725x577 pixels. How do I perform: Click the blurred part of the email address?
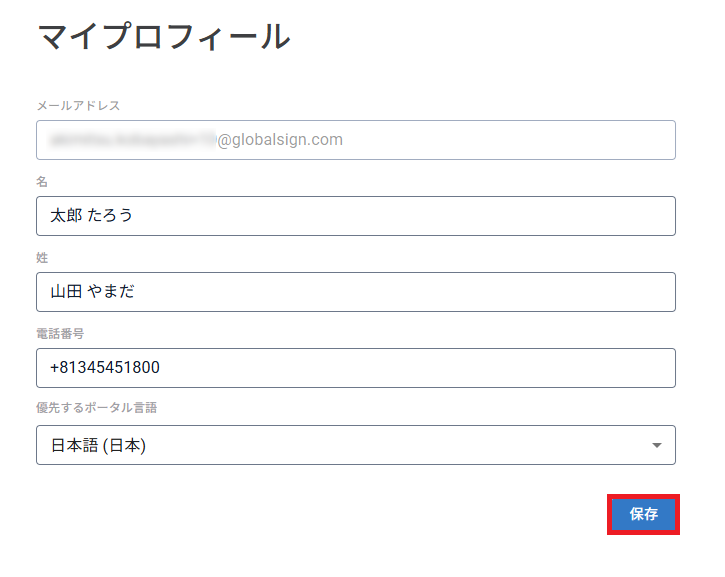click(x=132, y=140)
